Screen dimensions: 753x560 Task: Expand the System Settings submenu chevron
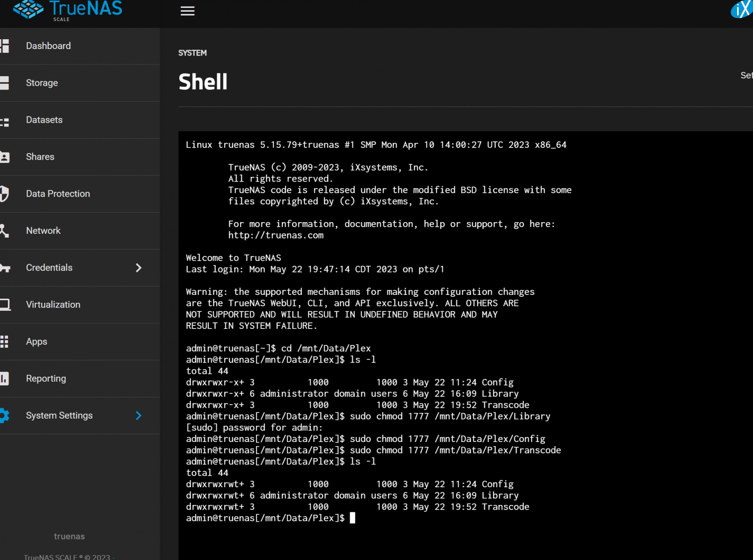[x=138, y=415]
